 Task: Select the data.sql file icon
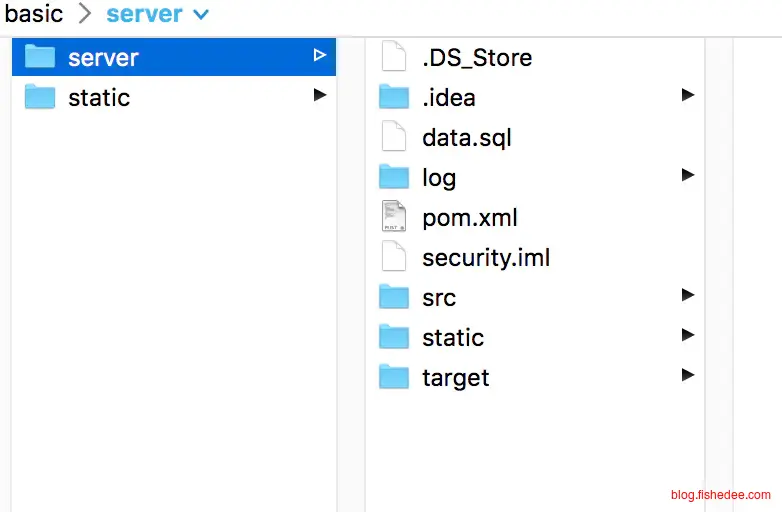click(394, 137)
